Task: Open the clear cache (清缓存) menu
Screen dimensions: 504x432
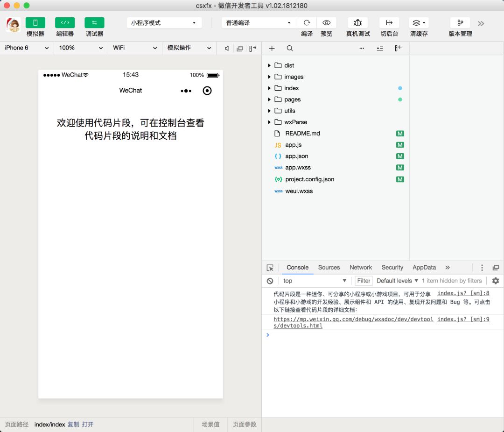Action: [x=419, y=23]
